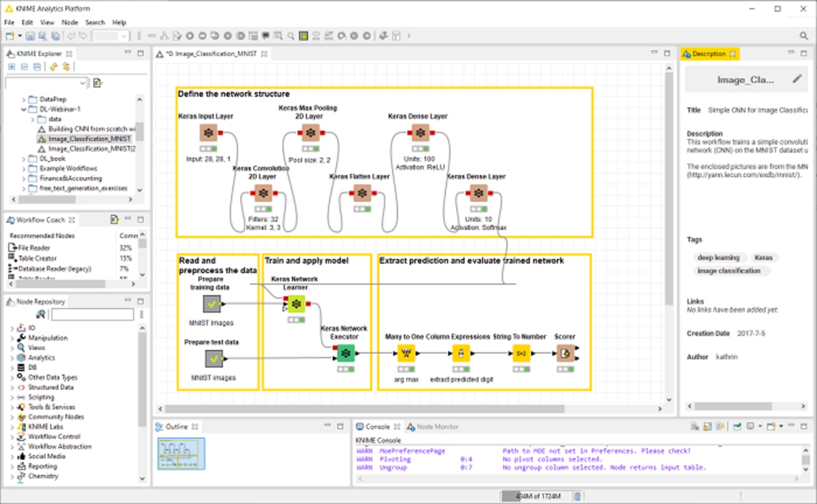Image resolution: width=817 pixels, height=504 pixels.
Task: Select the Keras Dense Layer node with Softmax
Action: tap(478, 193)
